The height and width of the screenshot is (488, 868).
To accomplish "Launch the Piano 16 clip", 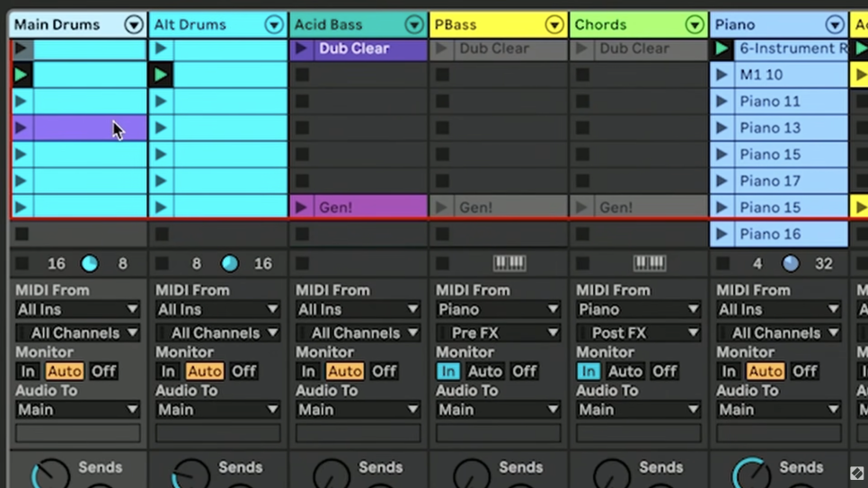I will (722, 235).
